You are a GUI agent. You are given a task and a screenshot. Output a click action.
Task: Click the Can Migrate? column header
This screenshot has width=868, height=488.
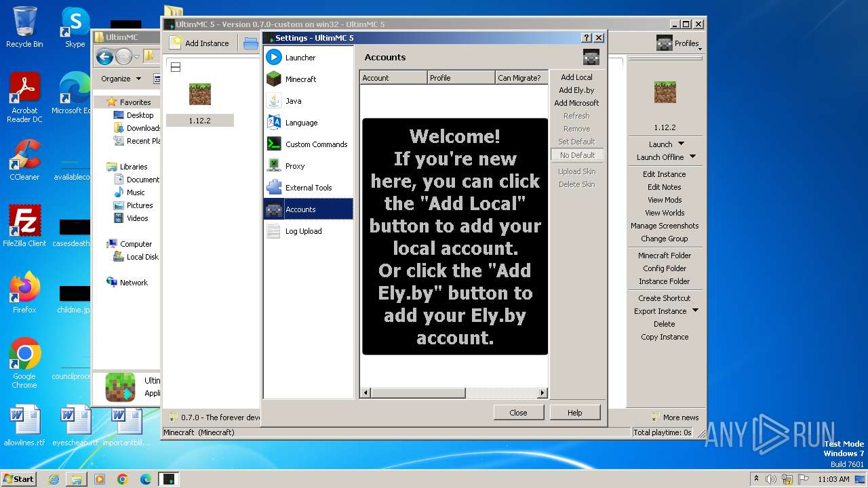click(521, 78)
